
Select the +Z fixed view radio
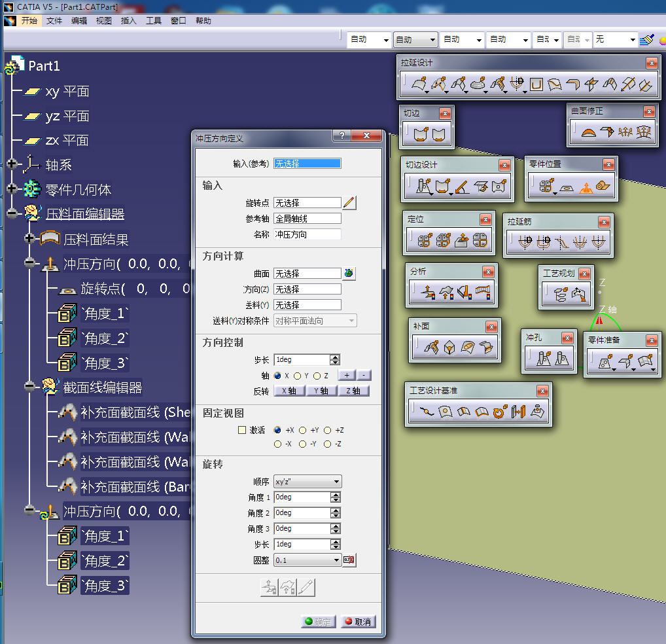328,430
